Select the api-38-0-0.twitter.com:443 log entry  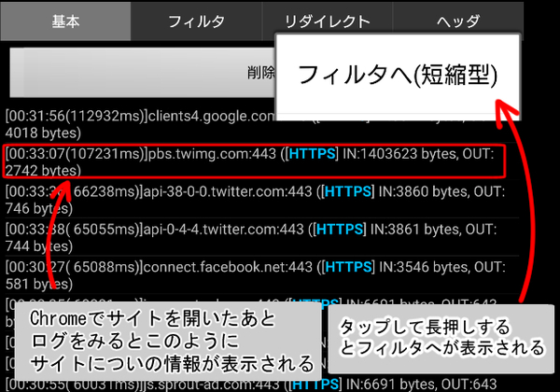261,200
